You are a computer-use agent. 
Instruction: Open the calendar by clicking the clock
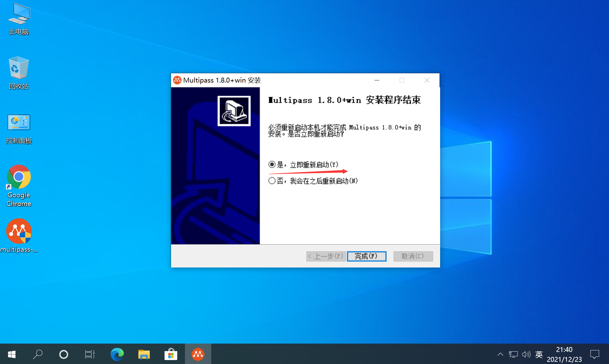click(x=564, y=354)
